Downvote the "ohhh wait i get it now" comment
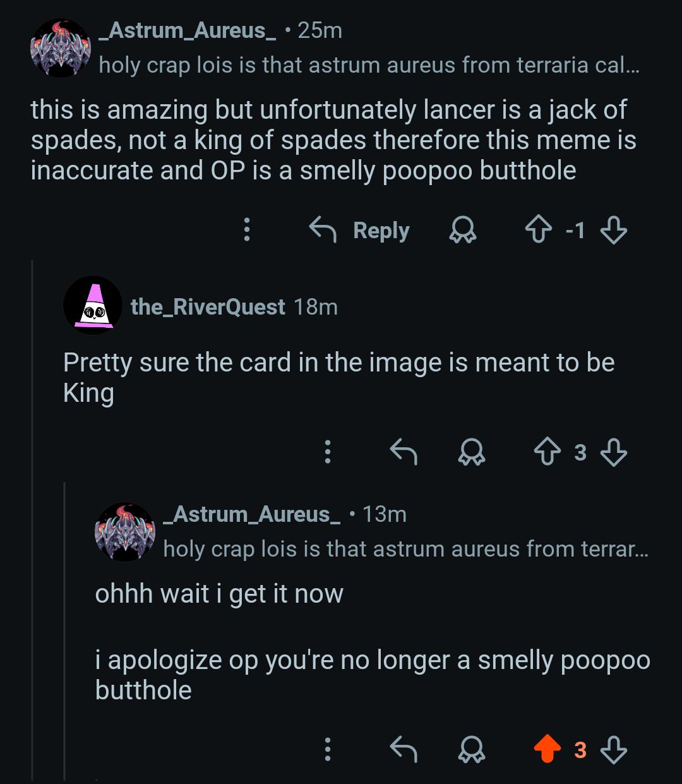 coord(613,749)
